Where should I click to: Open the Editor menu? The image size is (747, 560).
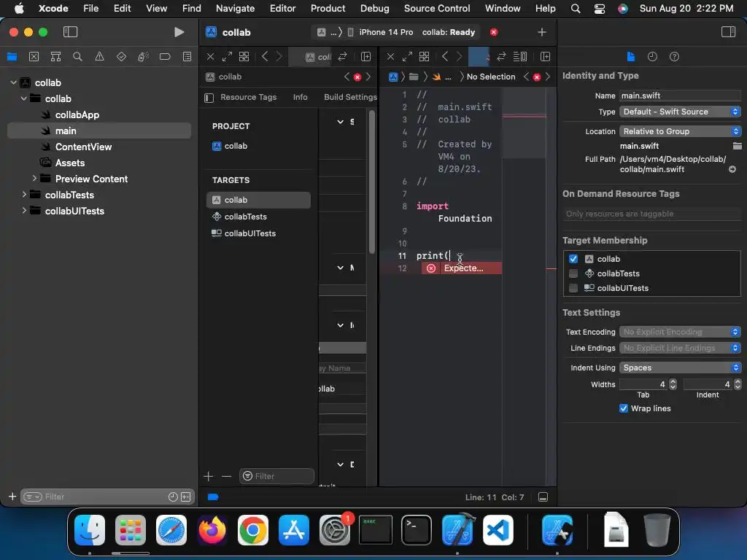(x=282, y=8)
